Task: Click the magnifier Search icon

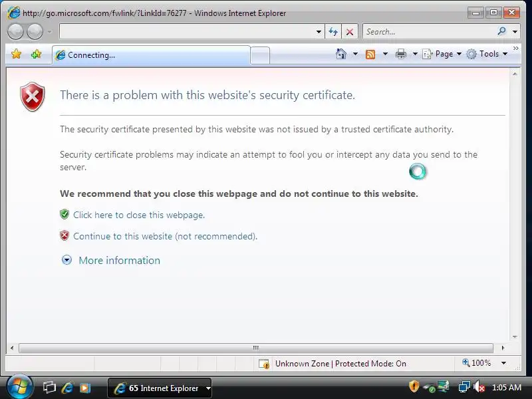Action: coord(501,31)
